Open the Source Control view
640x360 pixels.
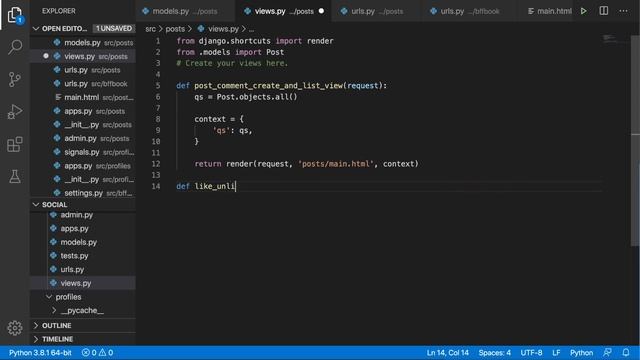click(15, 79)
